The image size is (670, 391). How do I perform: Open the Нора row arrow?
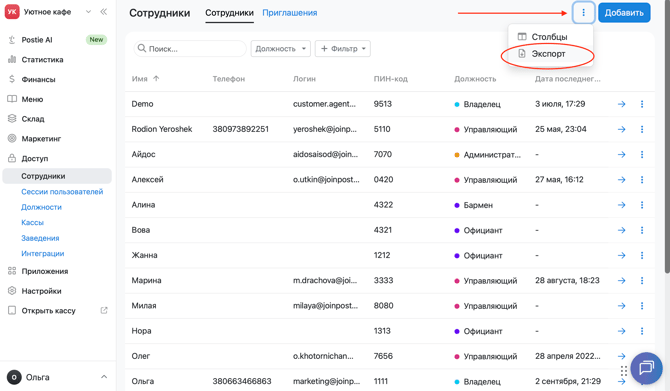click(622, 331)
